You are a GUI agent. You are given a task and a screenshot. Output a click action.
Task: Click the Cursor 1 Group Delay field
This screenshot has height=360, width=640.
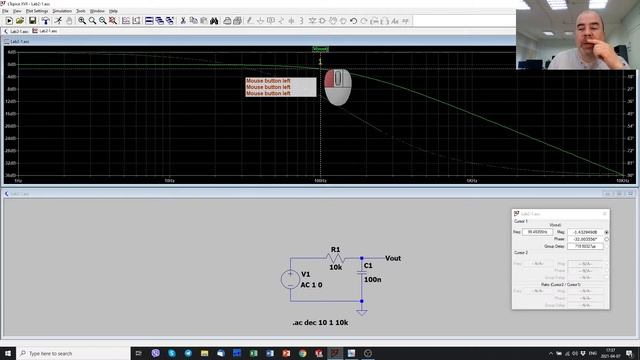(x=585, y=246)
